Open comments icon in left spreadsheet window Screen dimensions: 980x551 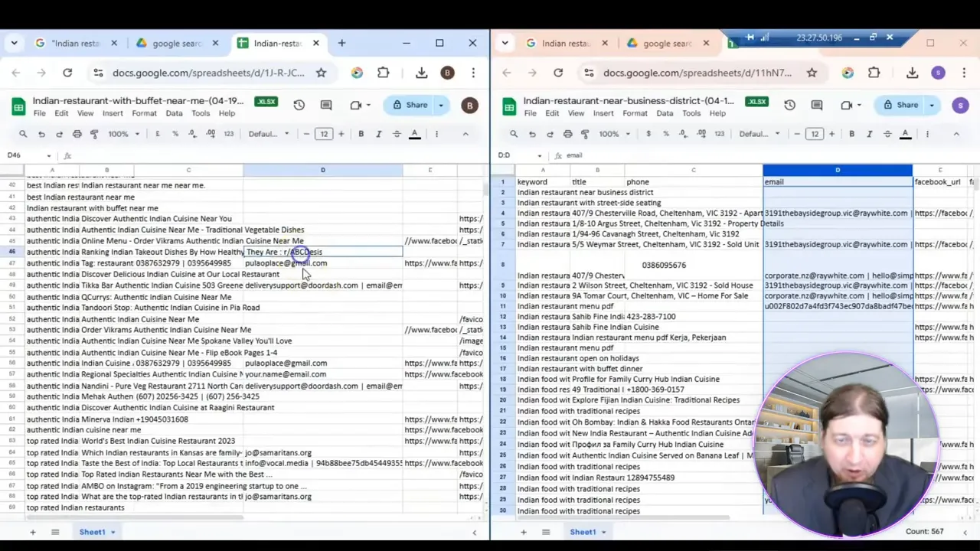(x=326, y=105)
